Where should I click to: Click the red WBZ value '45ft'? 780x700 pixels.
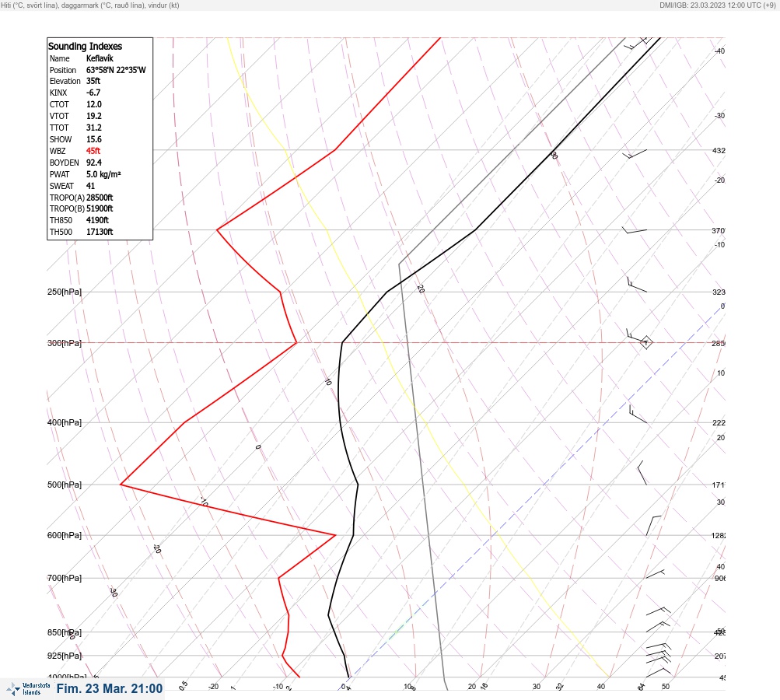tap(93, 151)
